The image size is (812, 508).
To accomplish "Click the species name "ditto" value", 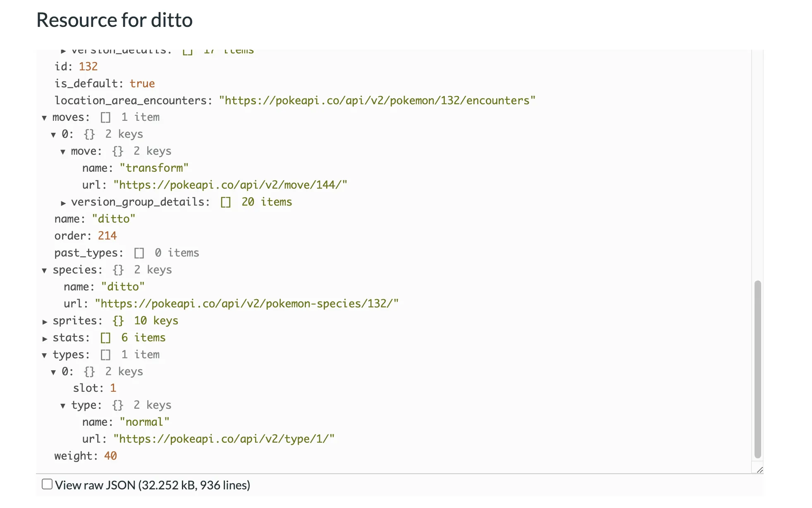I will coord(123,287).
